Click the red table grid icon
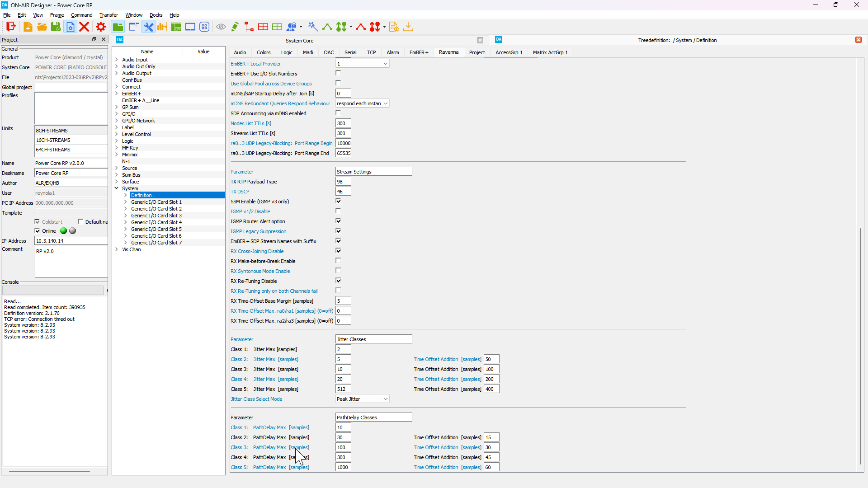The width and height of the screenshot is (868, 488). click(263, 27)
